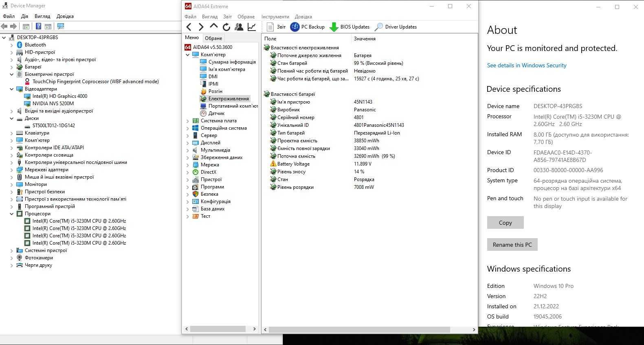Collapse Диски node in Device Manager

(x=12, y=118)
